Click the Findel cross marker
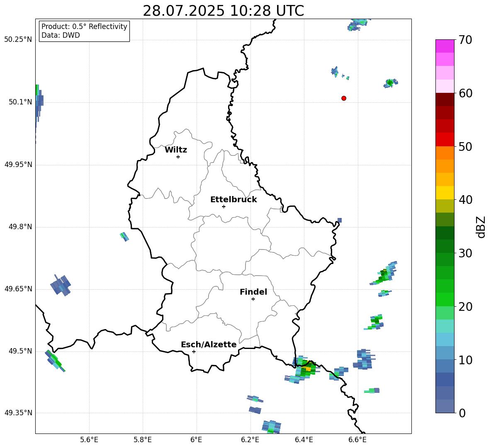The width and height of the screenshot is (491, 448). 253,299
